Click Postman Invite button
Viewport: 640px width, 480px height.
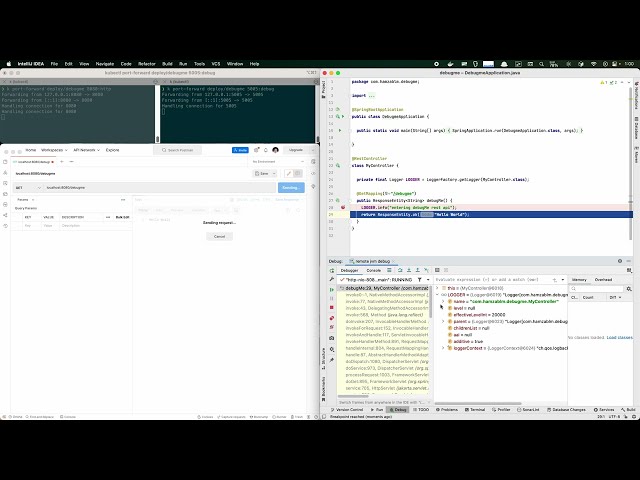click(240, 150)
